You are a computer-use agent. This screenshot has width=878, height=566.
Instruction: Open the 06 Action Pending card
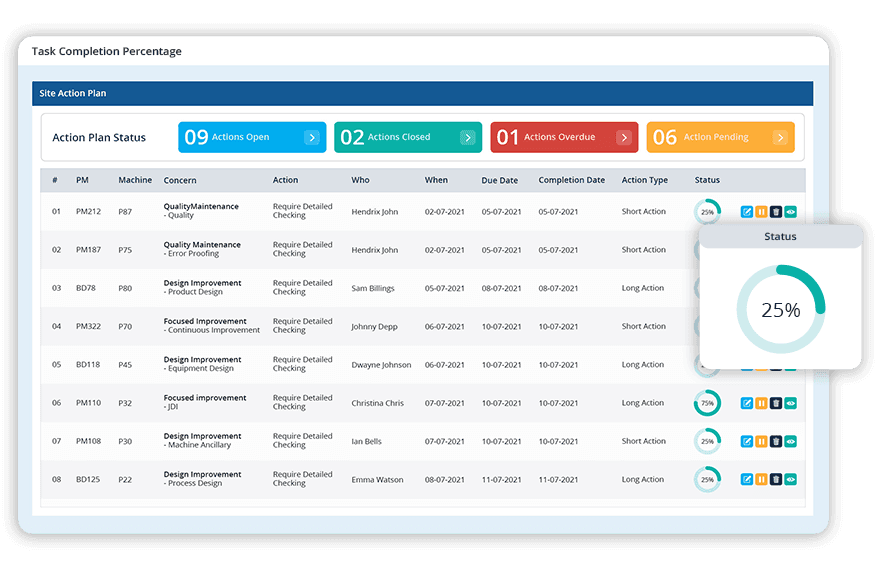720,137
